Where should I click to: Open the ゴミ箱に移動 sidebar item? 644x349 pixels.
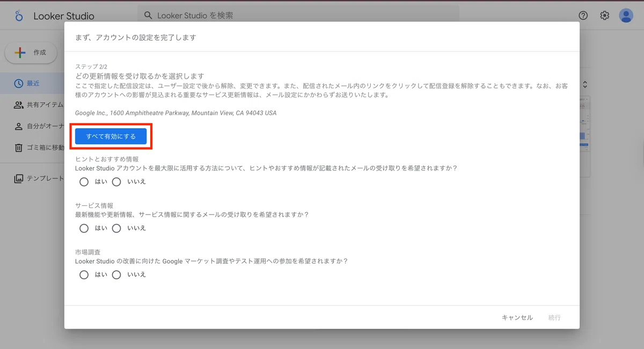pos(32,147)
